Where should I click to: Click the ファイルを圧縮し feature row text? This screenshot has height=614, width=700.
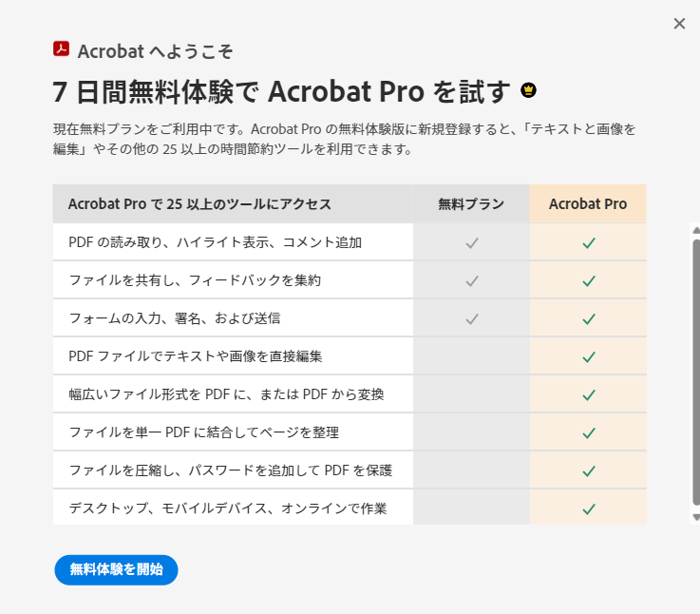click(231, 470)
